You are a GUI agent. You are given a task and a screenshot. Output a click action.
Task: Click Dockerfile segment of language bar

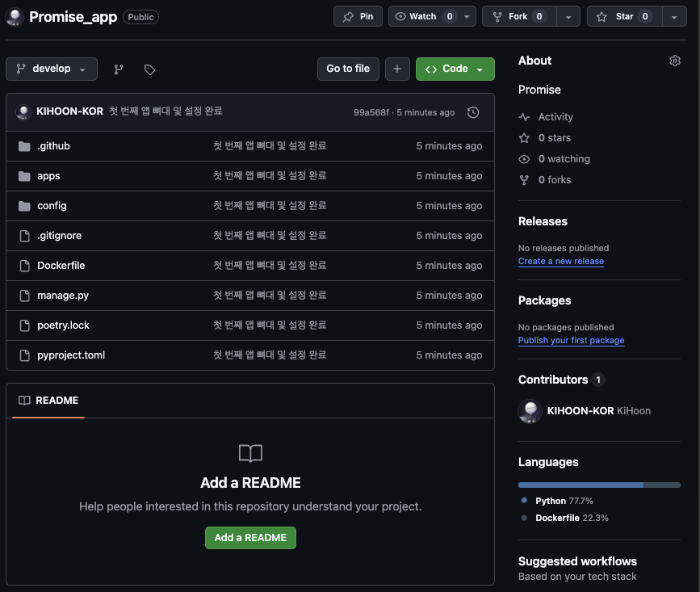click(x=662, y=485)
